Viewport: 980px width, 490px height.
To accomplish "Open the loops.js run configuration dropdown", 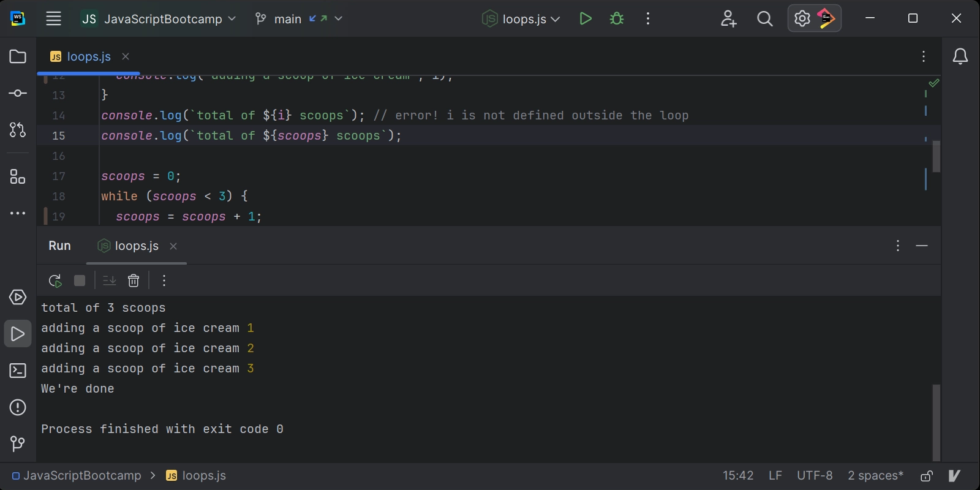I will [521, 18].
